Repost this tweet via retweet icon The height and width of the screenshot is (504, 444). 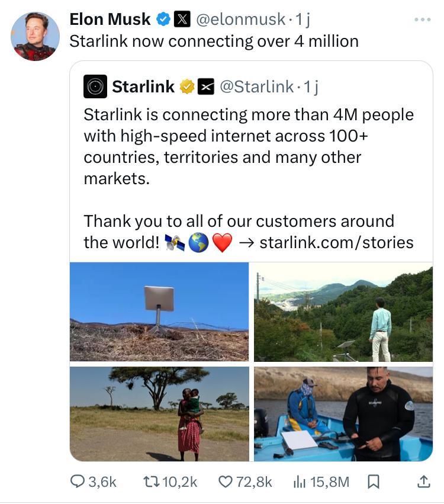point(151,482)
